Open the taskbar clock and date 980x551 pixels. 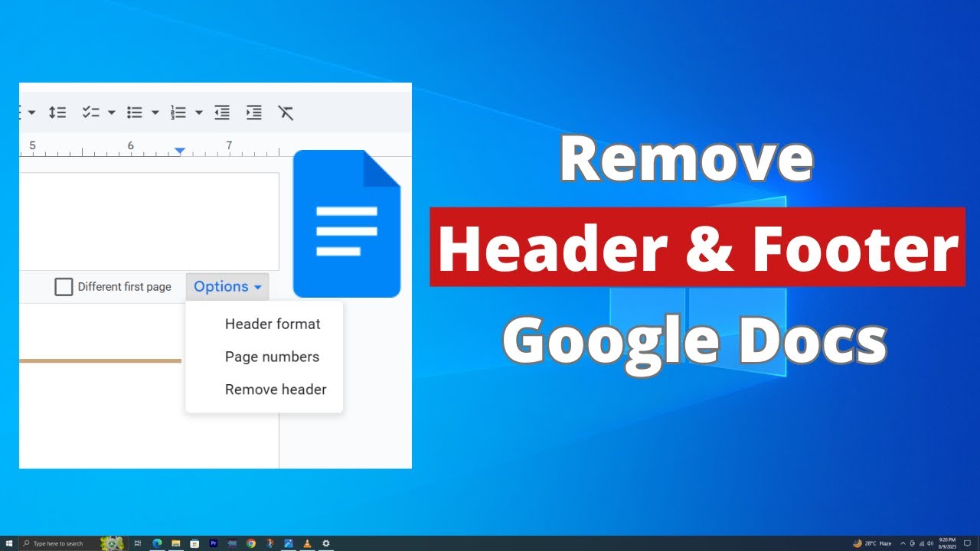(x=947, y=543)
